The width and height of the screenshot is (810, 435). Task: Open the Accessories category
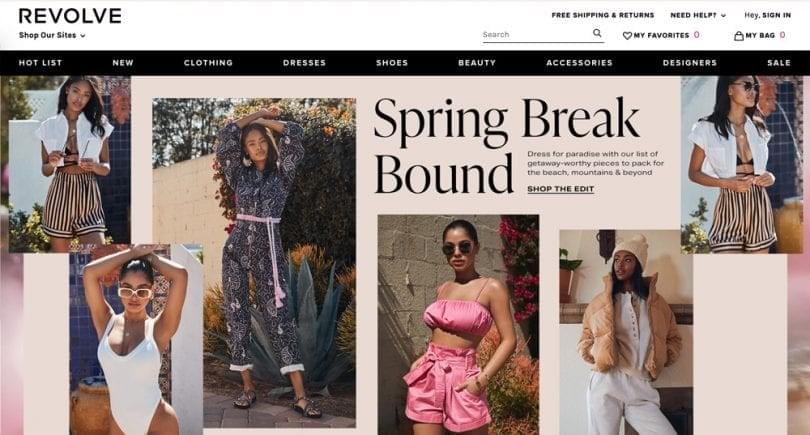[579, 63]
